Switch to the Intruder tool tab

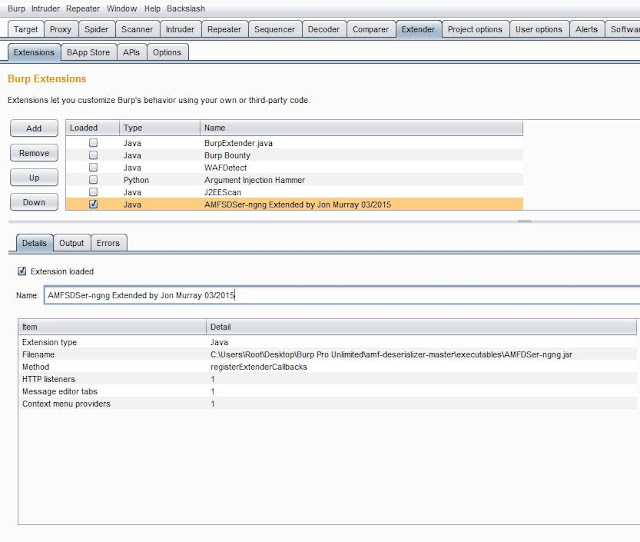click(180, 29)
